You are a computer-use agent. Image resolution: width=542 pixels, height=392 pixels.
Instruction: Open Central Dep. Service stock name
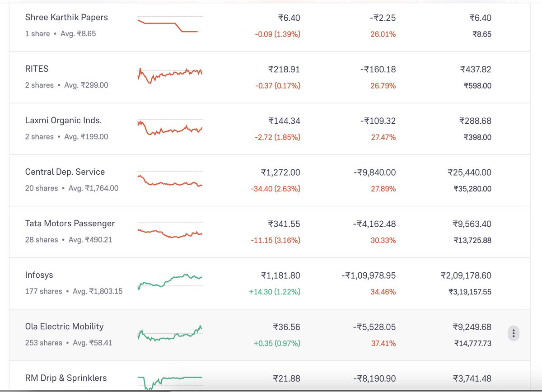[65, 172]
